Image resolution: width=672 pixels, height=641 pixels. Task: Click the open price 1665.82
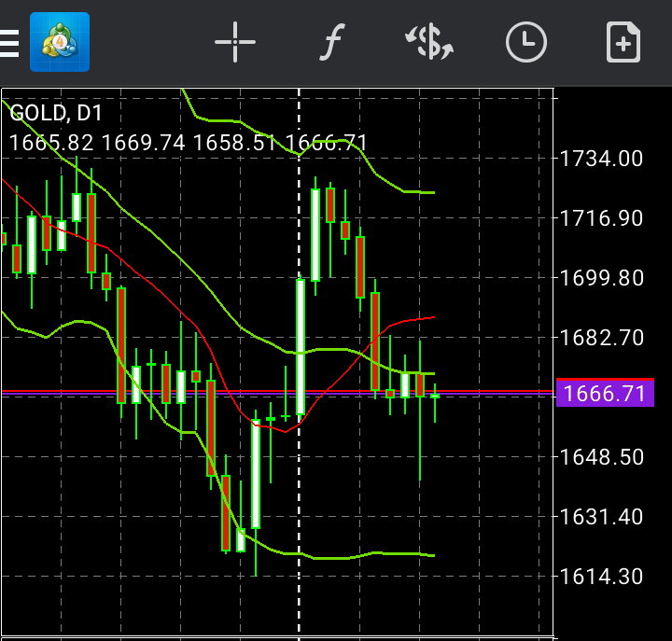click(x=51, y=143)
